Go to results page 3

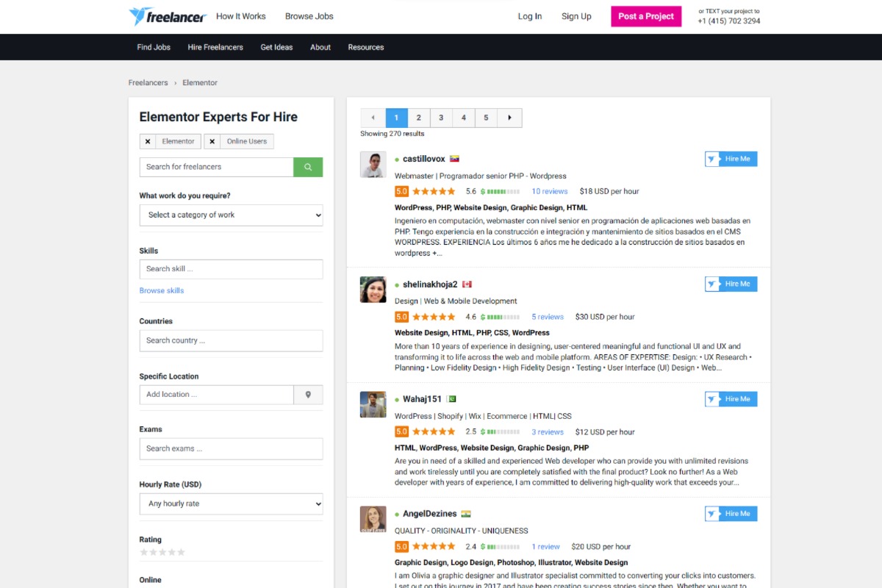(441, 118)
